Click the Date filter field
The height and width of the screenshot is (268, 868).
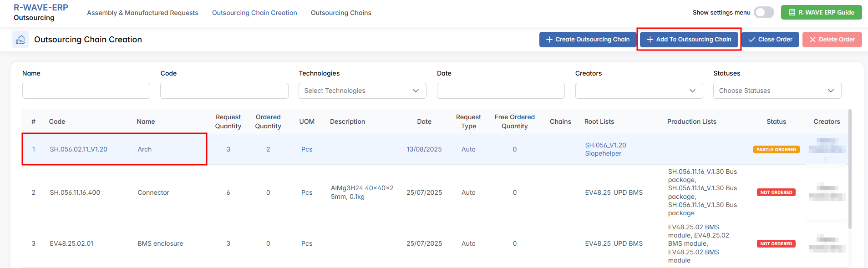tap(500, 91)
